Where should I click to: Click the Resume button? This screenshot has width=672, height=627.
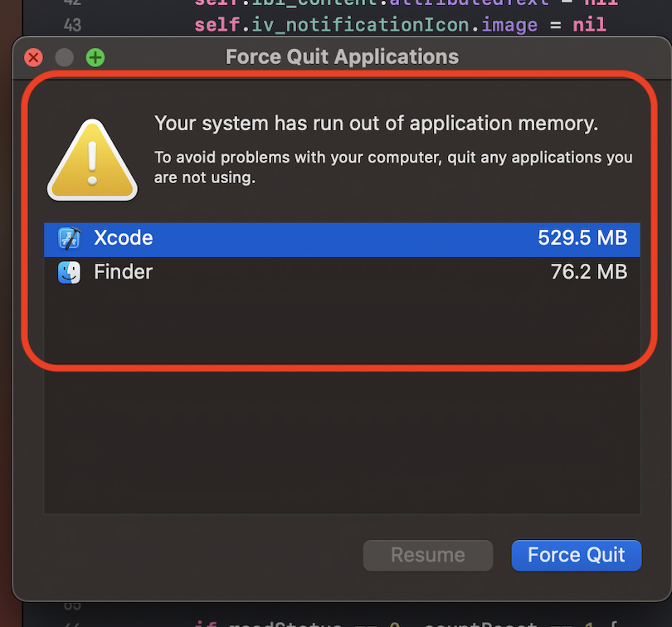tap(428, 556)
